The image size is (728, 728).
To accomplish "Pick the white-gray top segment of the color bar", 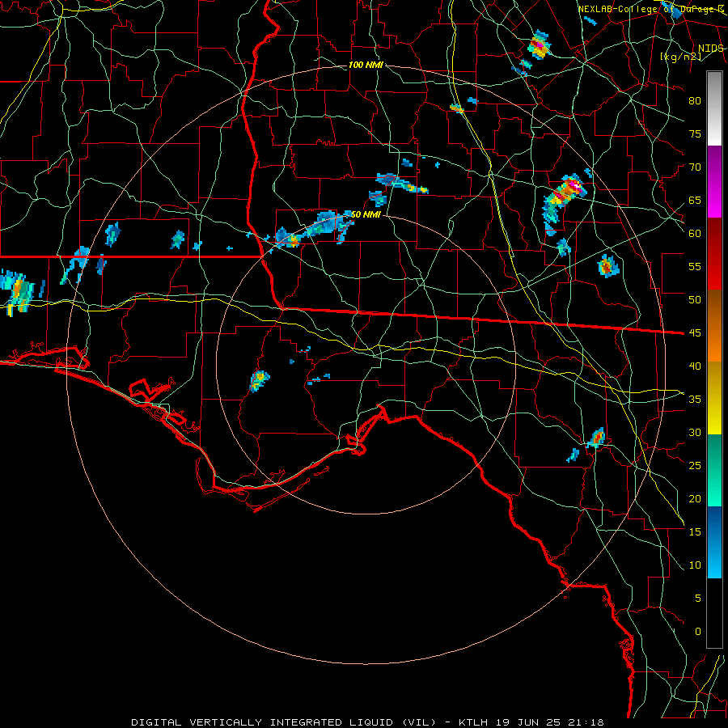I will pos(714,109).
